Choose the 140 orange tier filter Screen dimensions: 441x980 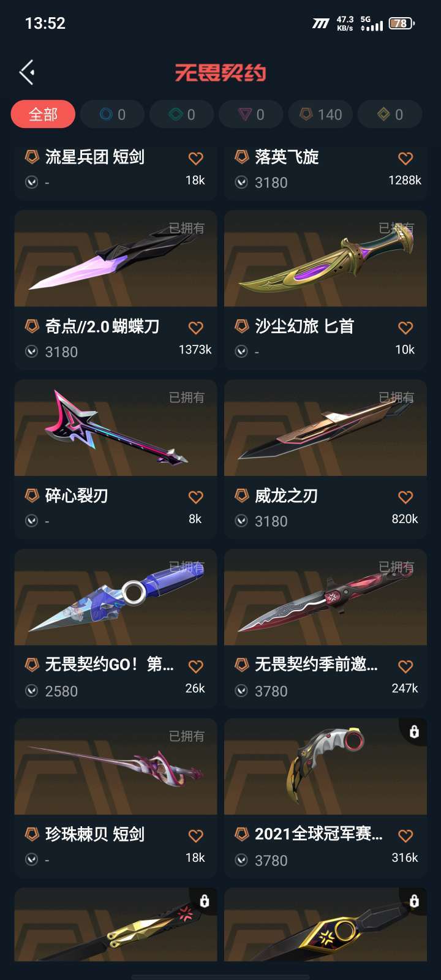coord(321,115)
